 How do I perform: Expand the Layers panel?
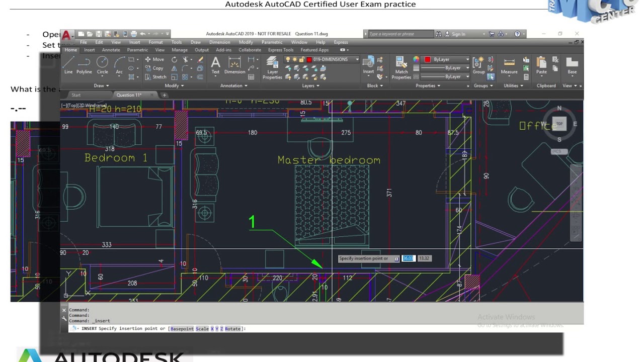point(310,86)
